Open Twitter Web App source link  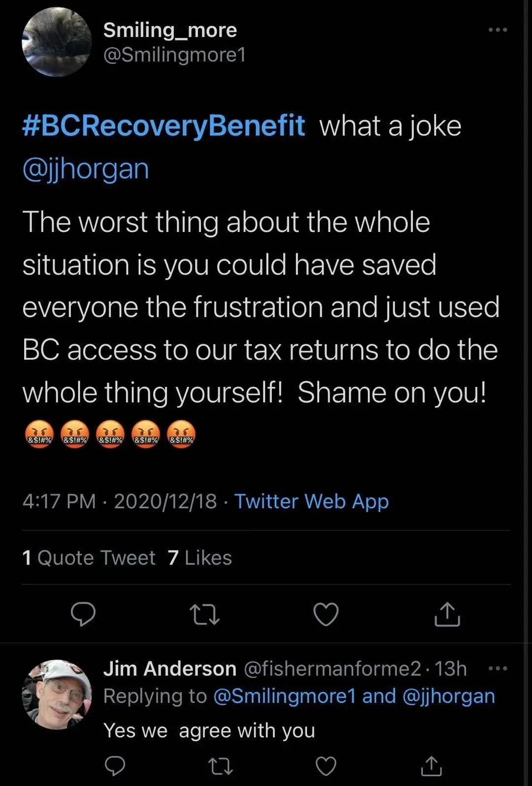(311, 501)
